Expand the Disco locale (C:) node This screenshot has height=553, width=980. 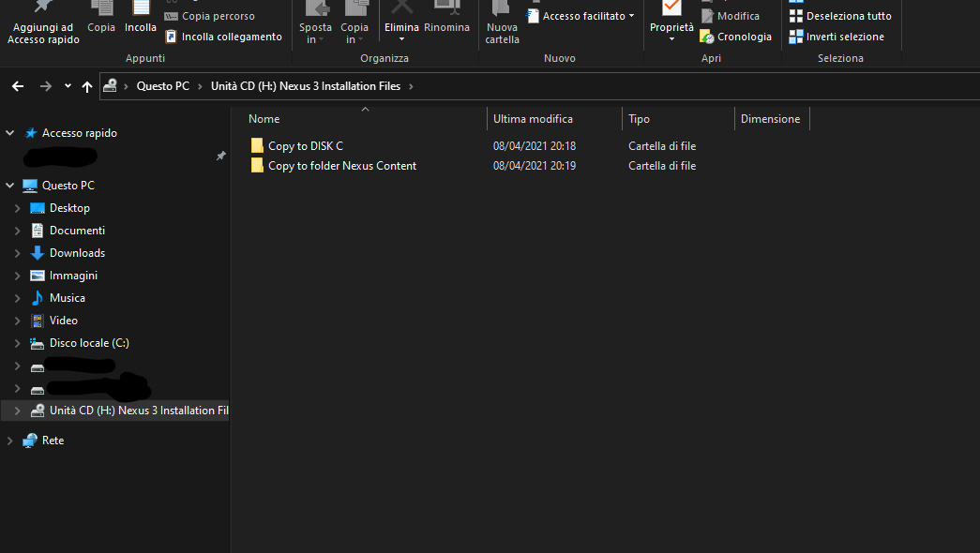pyautogui.click(x=18, y=343)
